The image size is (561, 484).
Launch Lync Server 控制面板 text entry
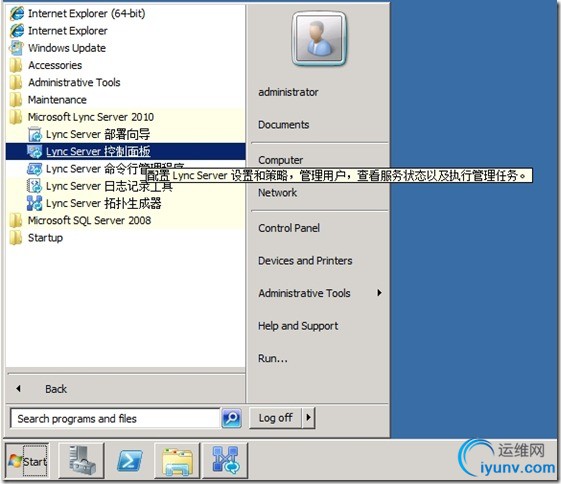tap(98, 151)
